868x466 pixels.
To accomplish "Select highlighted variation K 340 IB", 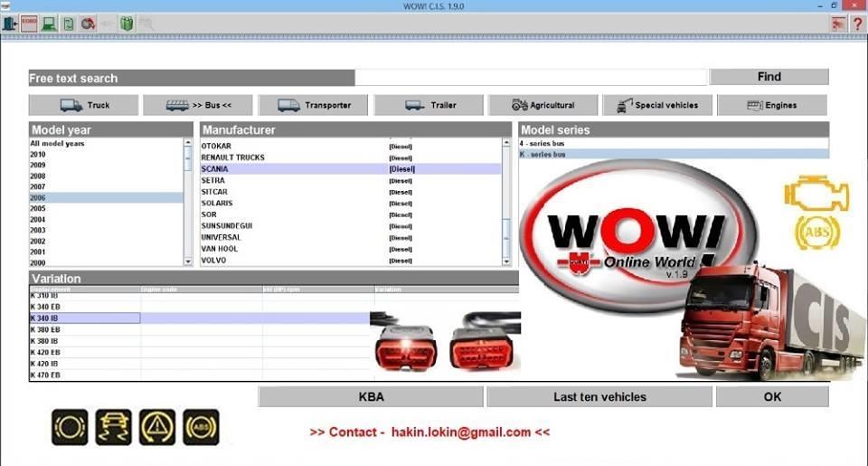I will 199,318.
